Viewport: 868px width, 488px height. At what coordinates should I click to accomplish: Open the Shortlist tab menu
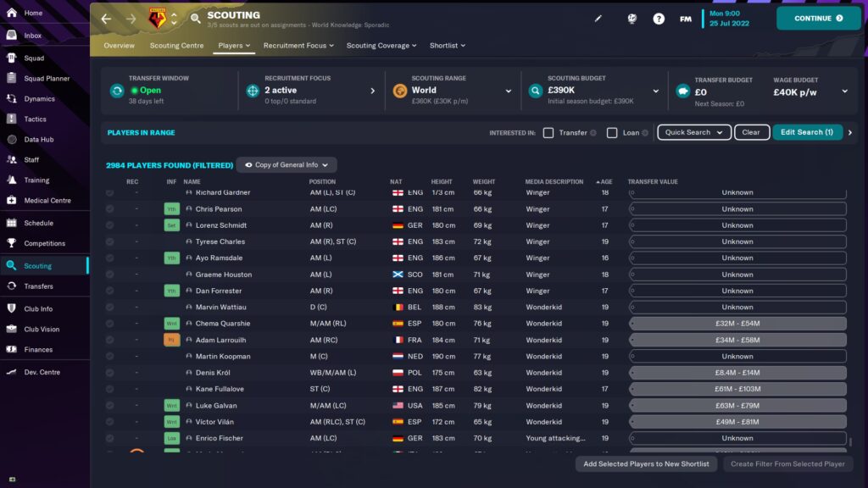447,46
